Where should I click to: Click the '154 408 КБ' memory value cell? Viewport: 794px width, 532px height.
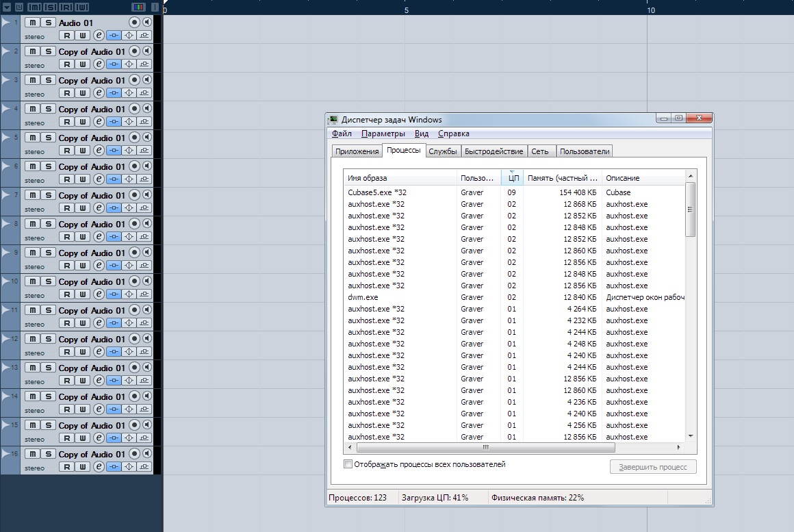pos(578,192)
